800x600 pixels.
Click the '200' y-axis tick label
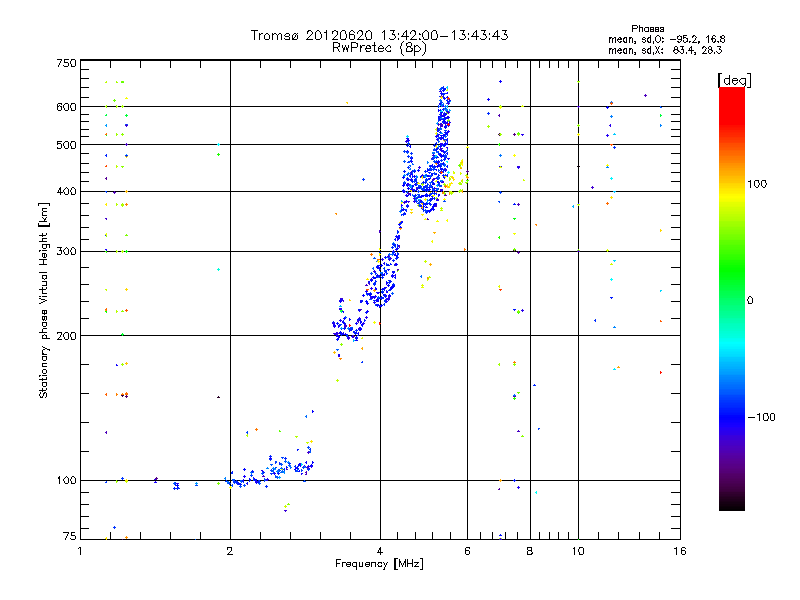click(66, 336)
